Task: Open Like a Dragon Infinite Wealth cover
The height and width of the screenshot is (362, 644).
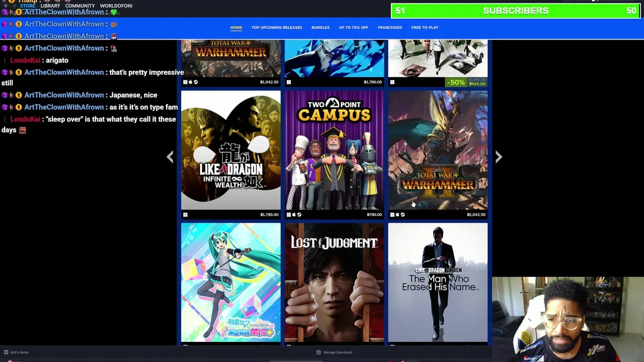Action: tap(231, 150)
